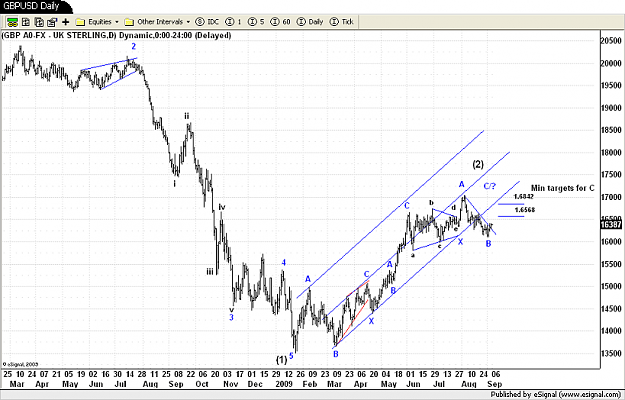This screenshot has width=625, height=400.
Task: Click the green linked-bars toolbar icon
Action: click(x=12, y=22)
